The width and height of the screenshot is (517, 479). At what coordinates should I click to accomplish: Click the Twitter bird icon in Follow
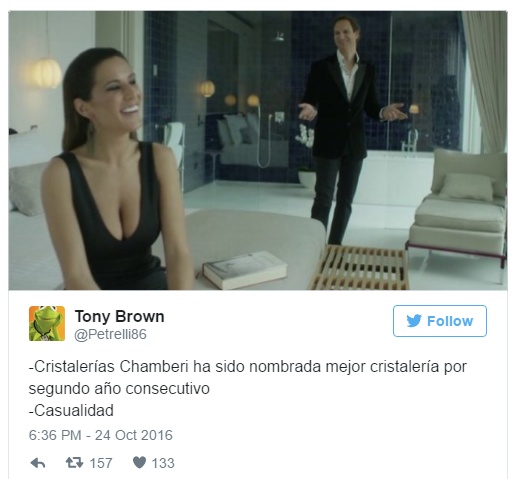pos(414,321)
